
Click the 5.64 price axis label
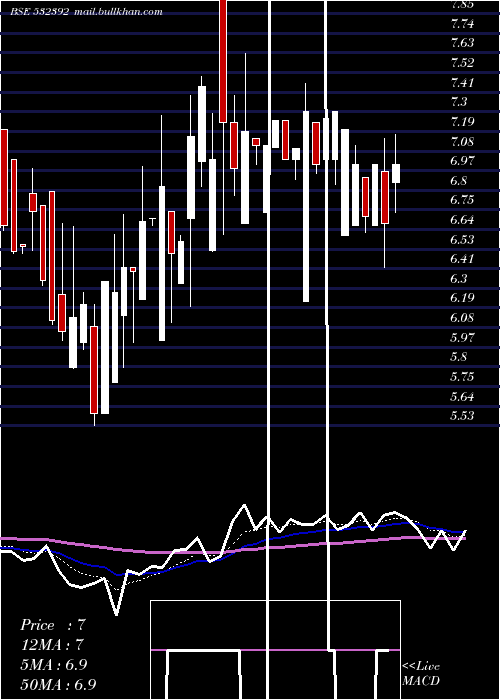coord(462,396)
